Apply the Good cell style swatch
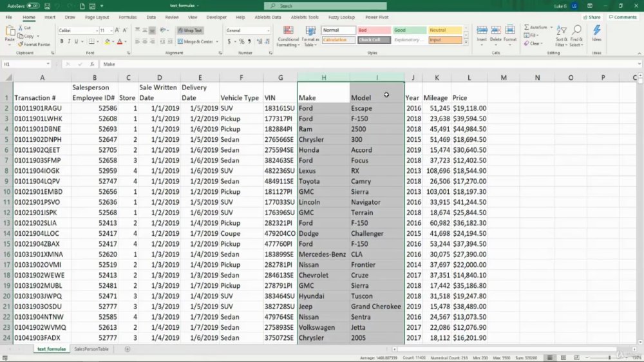The height and width of the screenshot is (362, 644). (409, 30)
